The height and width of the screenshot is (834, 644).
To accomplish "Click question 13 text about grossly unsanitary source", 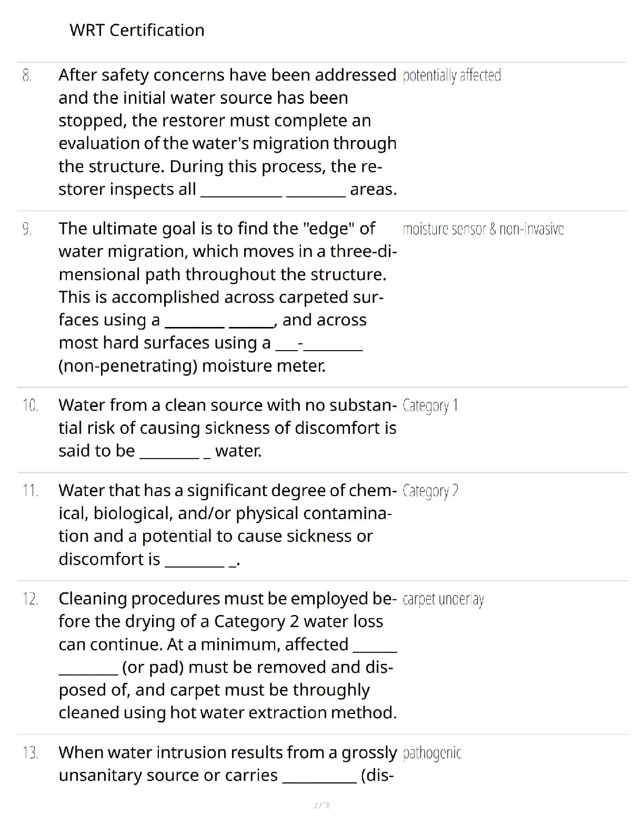I will (227, 763).
